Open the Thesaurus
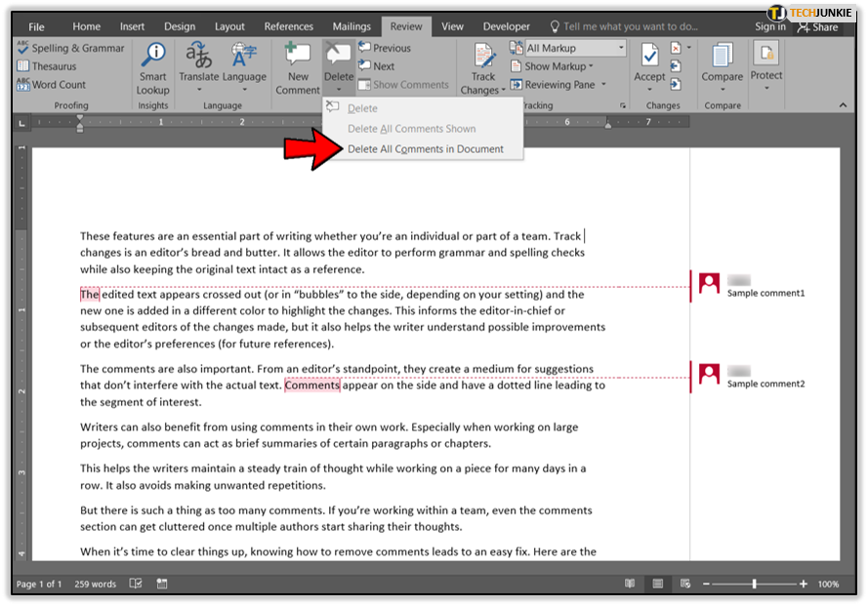 [47, 66]
